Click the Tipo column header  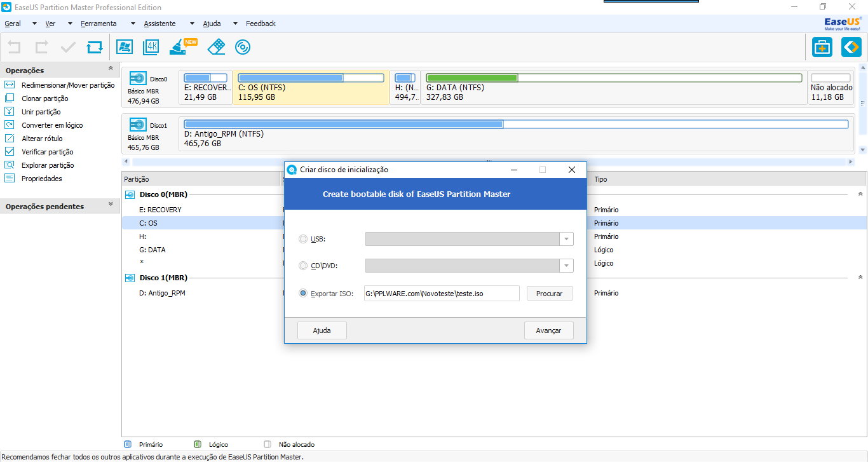729,179
